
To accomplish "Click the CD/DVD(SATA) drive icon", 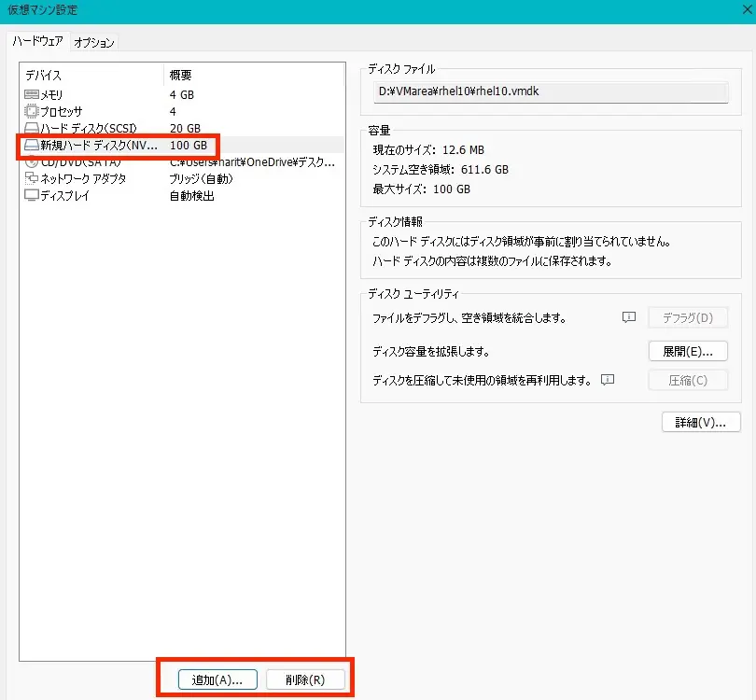I will 34,163.
